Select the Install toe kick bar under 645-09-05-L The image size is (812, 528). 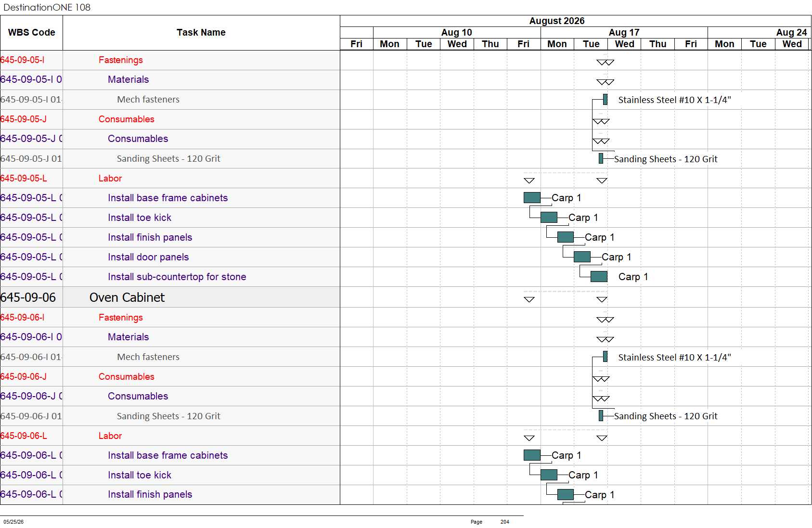[549, 218]
